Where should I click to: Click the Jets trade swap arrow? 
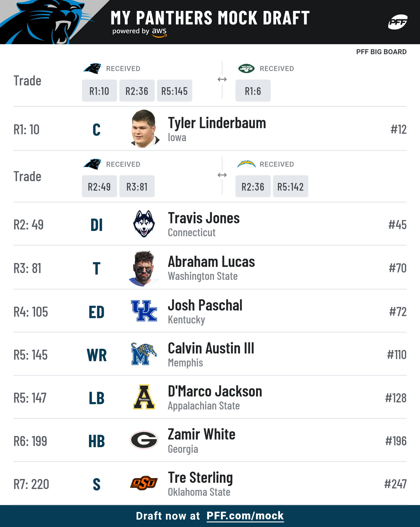222,79
